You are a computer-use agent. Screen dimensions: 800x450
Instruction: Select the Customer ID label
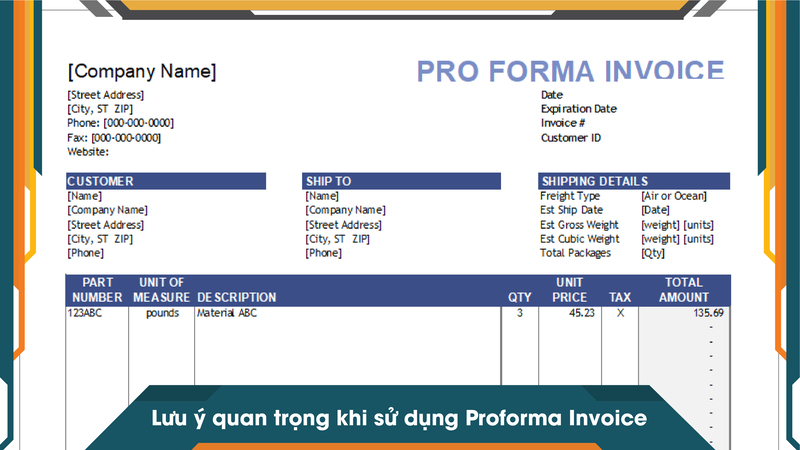(x=571, y=138)
